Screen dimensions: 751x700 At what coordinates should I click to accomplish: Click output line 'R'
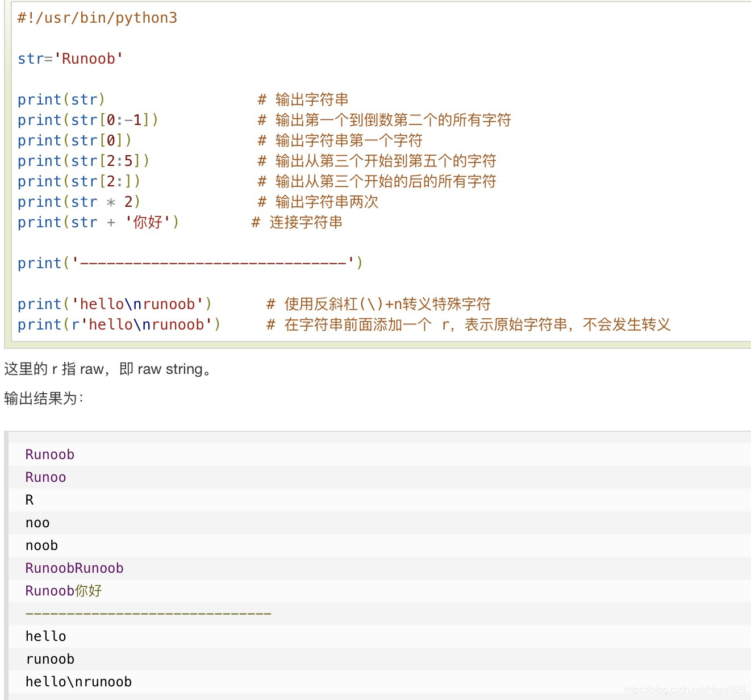30,500
